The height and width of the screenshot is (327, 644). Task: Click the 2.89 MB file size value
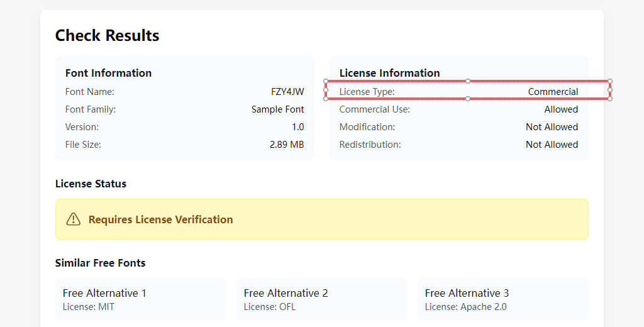286,145
